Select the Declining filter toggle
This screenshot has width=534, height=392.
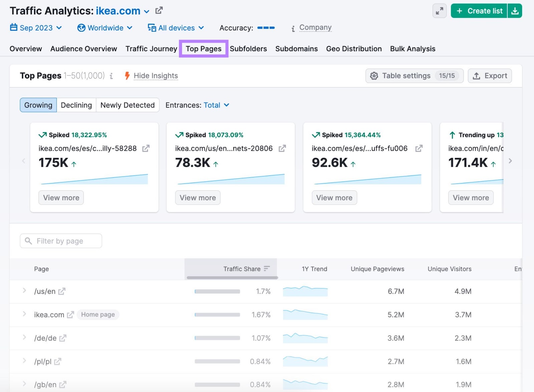click(x=76, y=105)
